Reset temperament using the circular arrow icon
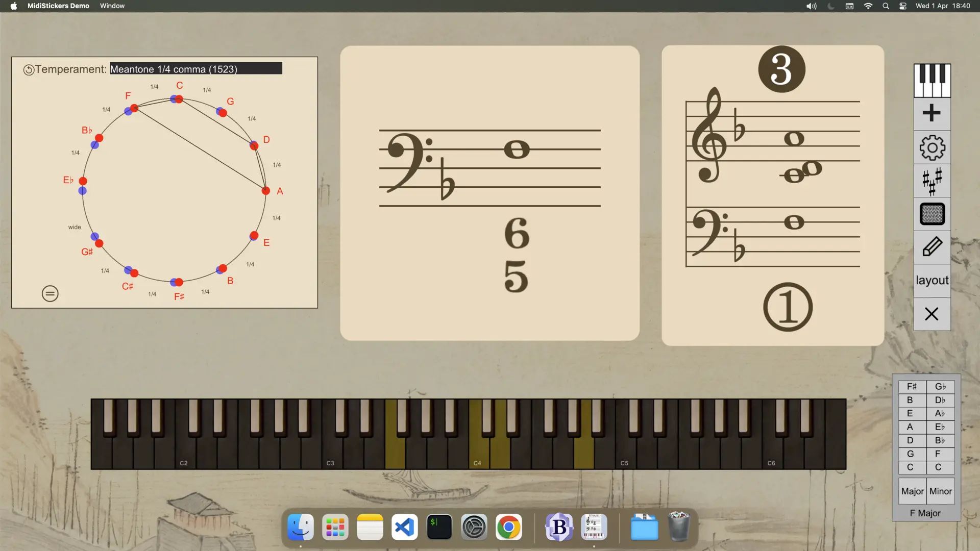 tap(29, 70)
